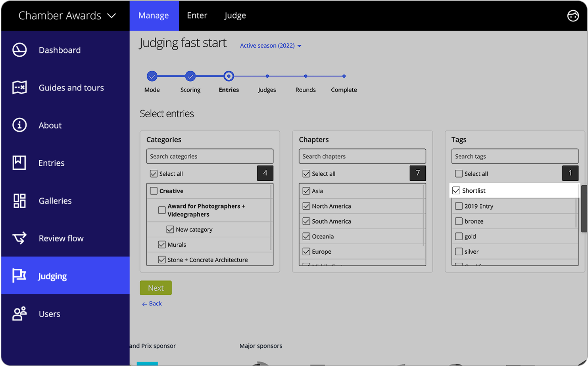Click the Guides and tours map icon
Screen dimensions: 588x368
[x=19, y=88]
